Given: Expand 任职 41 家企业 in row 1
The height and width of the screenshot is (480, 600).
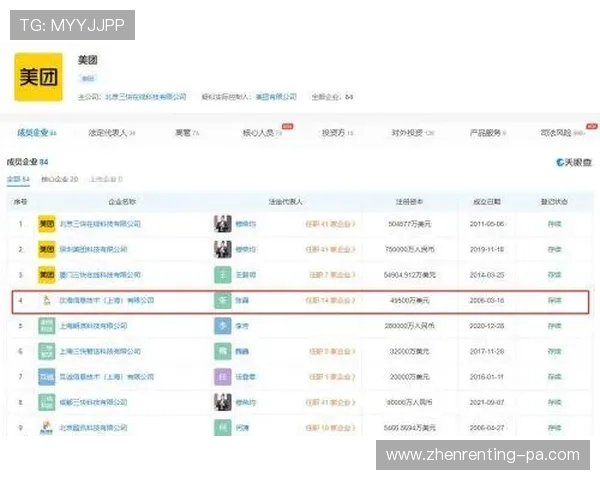Looking at the screenshot, I should click(x=330, y=224).
